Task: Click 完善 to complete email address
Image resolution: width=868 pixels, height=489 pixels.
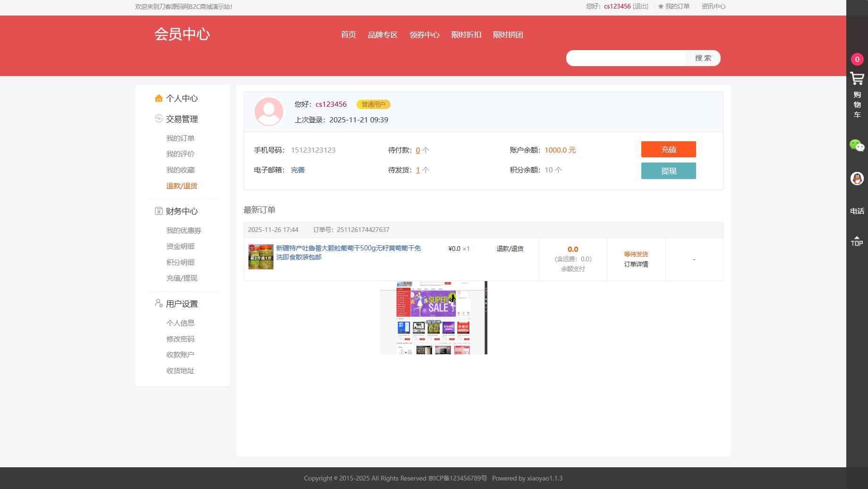Action: tap(298, 170)
